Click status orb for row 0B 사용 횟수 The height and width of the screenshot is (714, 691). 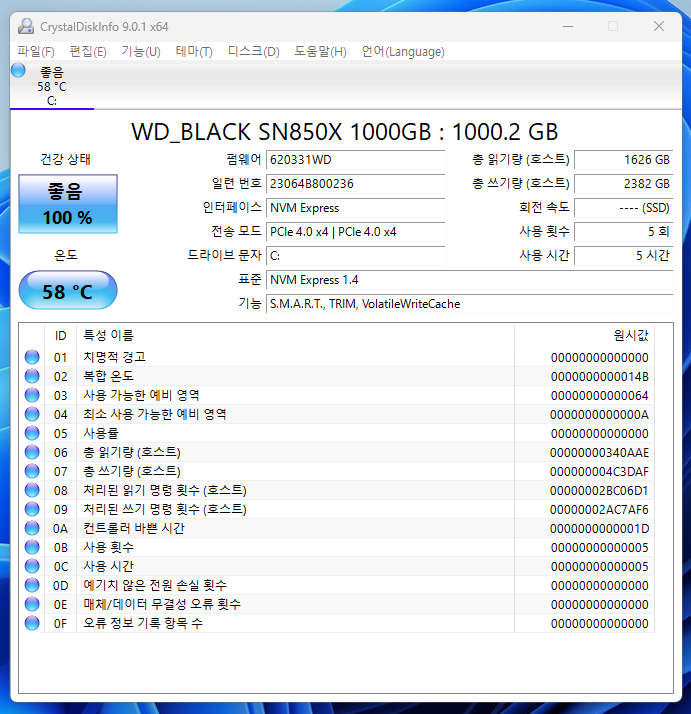point(32,547)
